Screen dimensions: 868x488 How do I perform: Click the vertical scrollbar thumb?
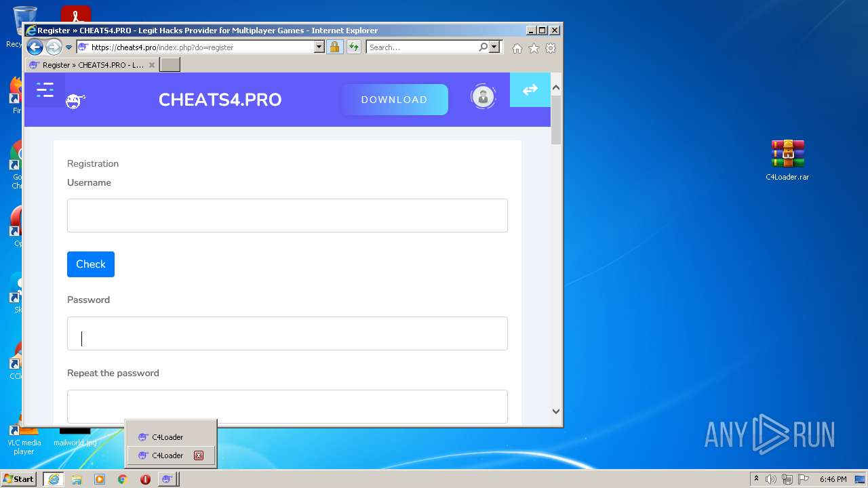tap(556, 119)
